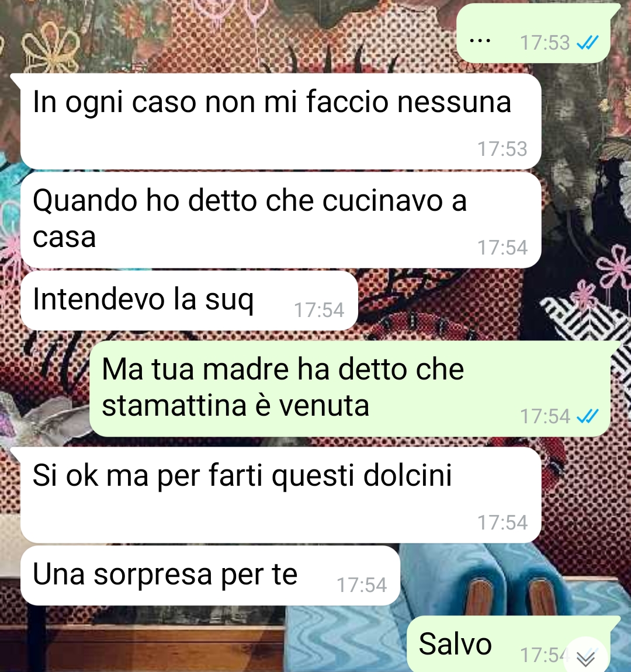Tap the 'Intendevo la suq' message bubble

pos(189,301)
